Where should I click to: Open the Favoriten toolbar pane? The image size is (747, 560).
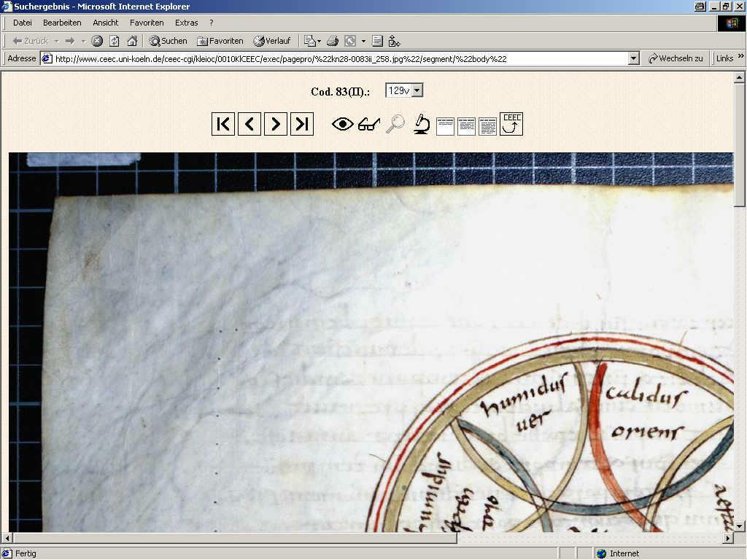coord(220,41)
